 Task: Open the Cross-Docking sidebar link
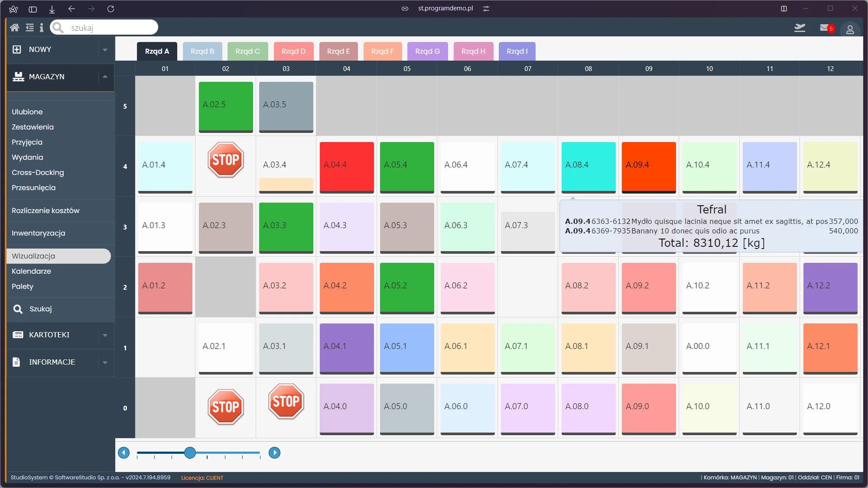(38, 172)
